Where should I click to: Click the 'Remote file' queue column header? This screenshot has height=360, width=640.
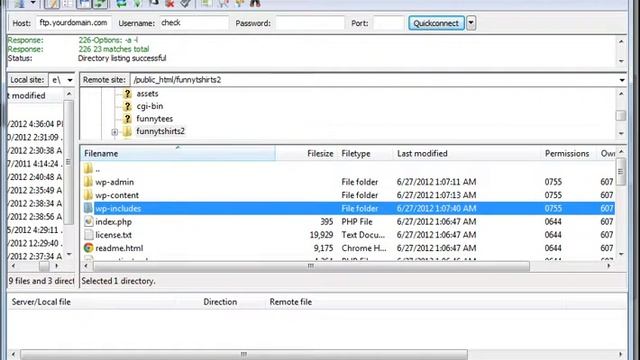click(x=291, y=302)
